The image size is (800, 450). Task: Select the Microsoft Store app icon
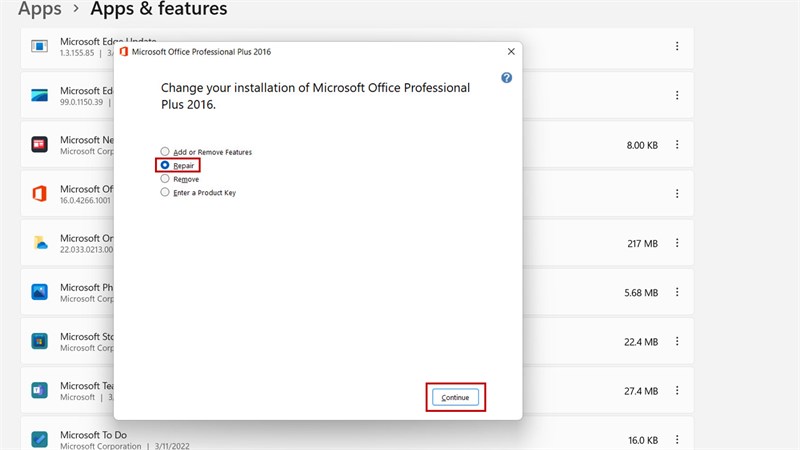coord(40,341)
